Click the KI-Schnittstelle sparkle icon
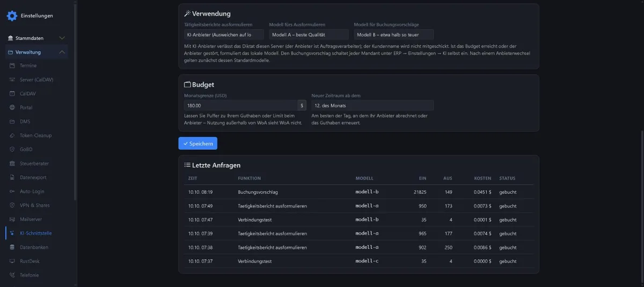 [13, 233]
